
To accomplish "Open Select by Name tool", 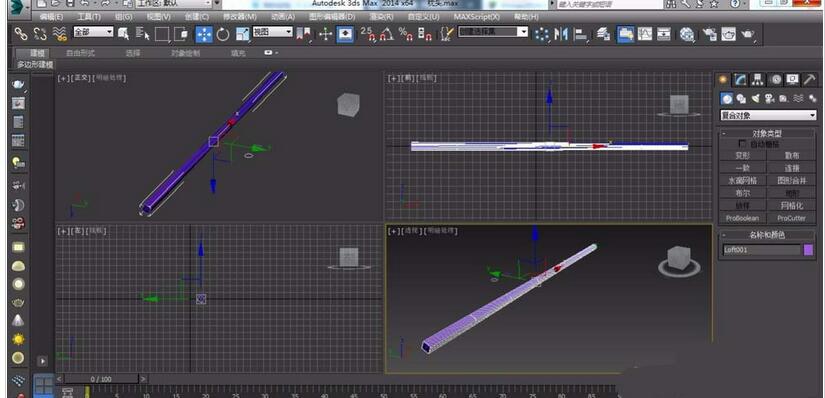I will click(143, 34).
